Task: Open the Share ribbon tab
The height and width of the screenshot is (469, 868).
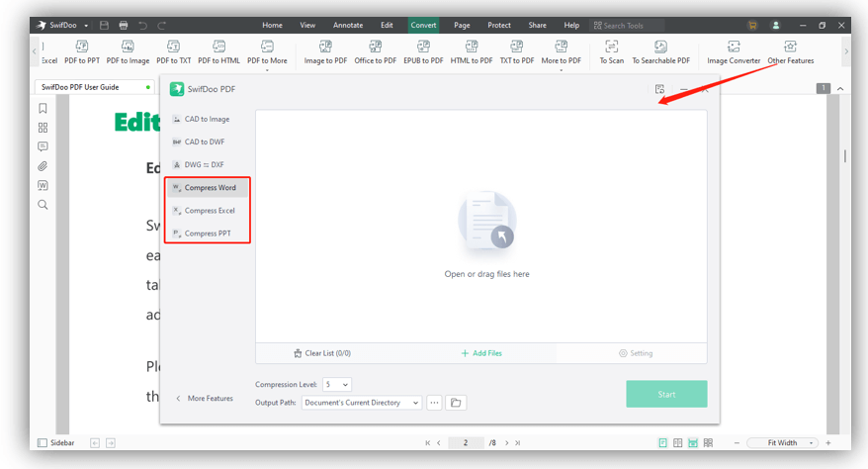Action: point(537,26)
